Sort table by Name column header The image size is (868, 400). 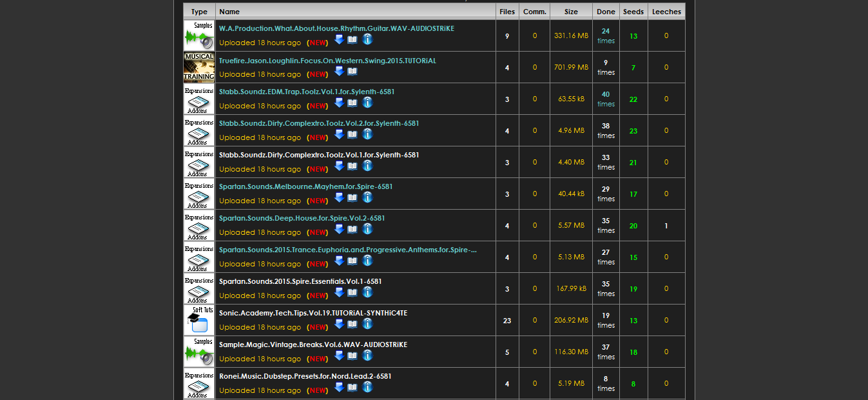tap(229, 12)
